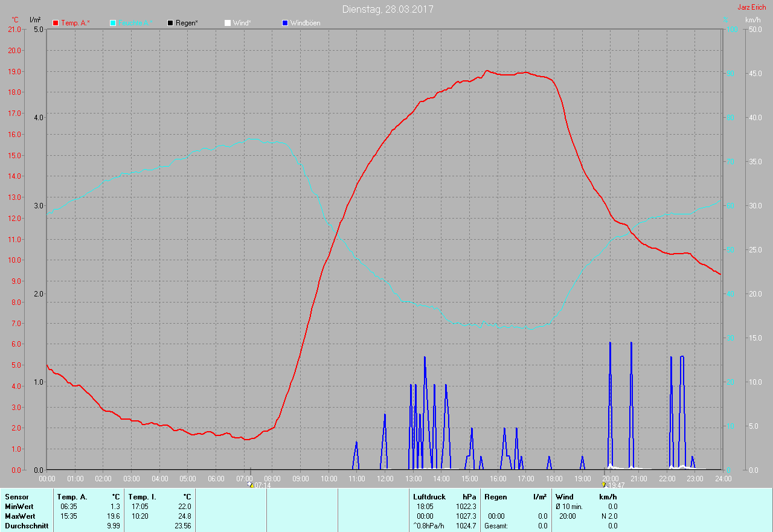Click the indoor minimum value 22.0
The image size is (773, 532).
click(184, 507)
